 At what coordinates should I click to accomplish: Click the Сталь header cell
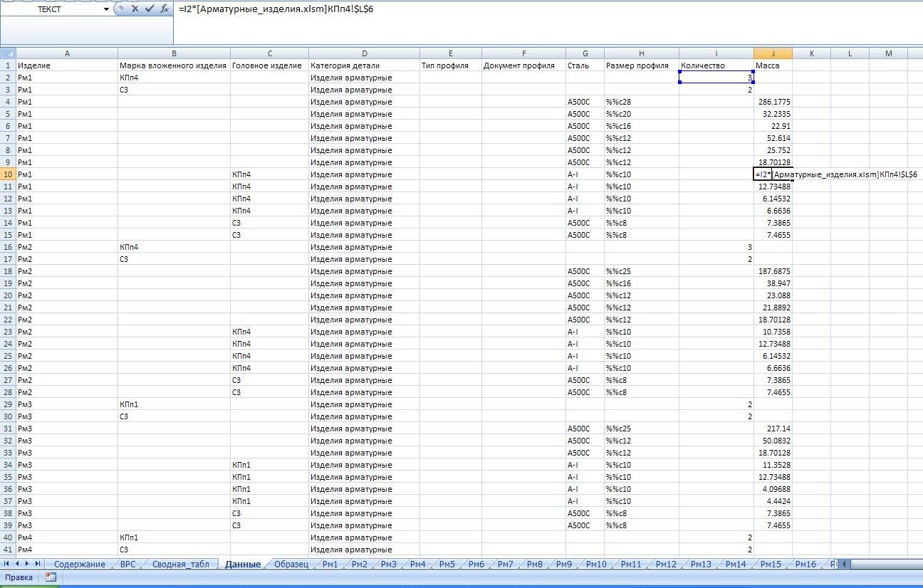point(585,65)
